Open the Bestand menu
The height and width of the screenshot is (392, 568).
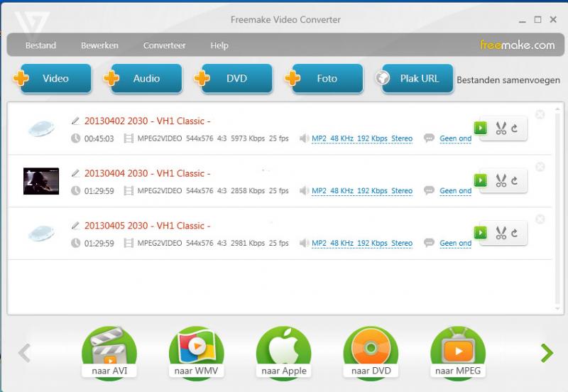pyautogui.click(x=40, y=45)
